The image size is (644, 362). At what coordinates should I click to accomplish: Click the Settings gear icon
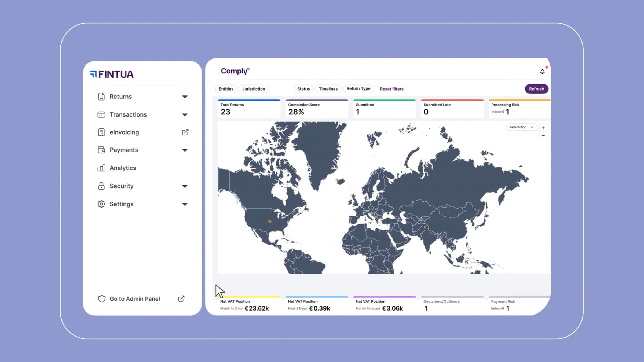point(101,204)
